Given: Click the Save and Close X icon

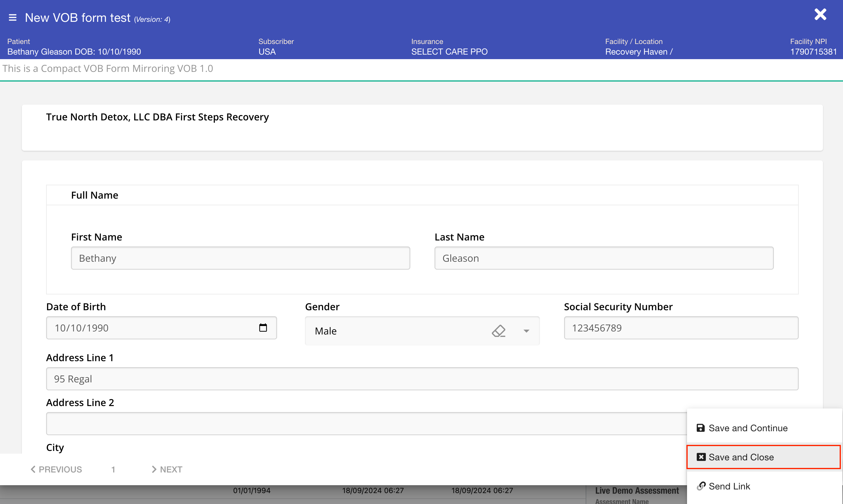Looking at the screenshot, I should point(701,457).
